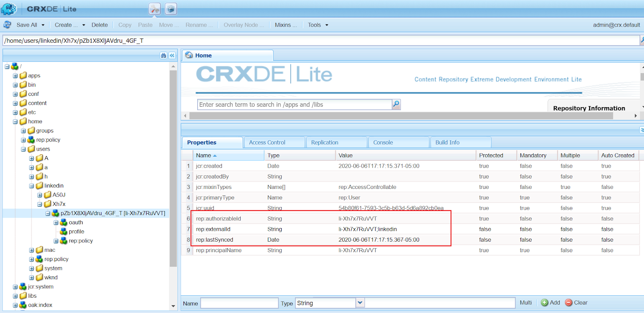Viewport: 644px width, 313px height.
Task: Click the binoculars search icon in tree panel
Action: point(163,56)
